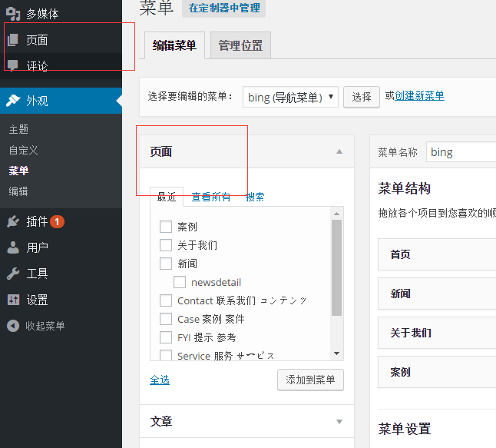Check the 关于我们 page checkbox
Screen dimensions: 496x448
point(166,245)
